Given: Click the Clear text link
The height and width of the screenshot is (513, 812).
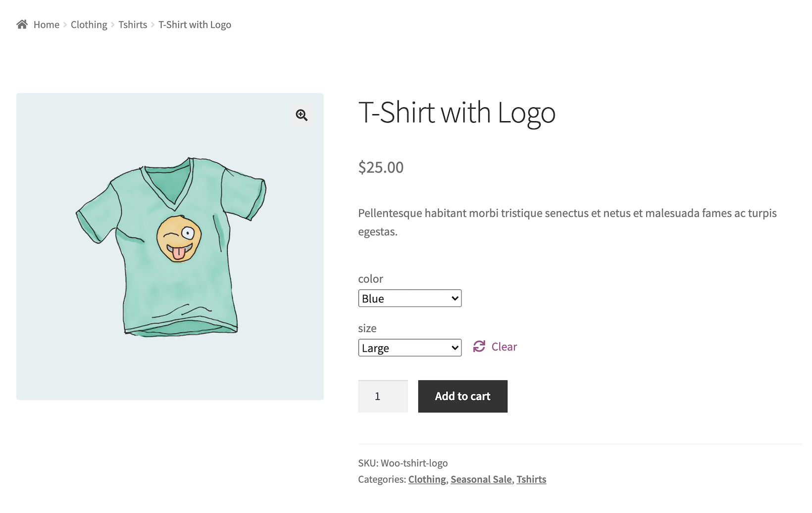Looking at the screenshot, I should click(504, 347).
